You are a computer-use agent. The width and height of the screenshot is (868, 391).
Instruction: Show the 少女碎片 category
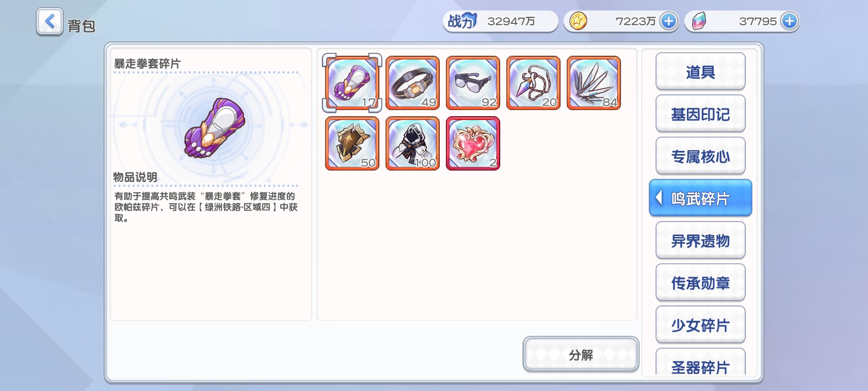tap(701, 325)
